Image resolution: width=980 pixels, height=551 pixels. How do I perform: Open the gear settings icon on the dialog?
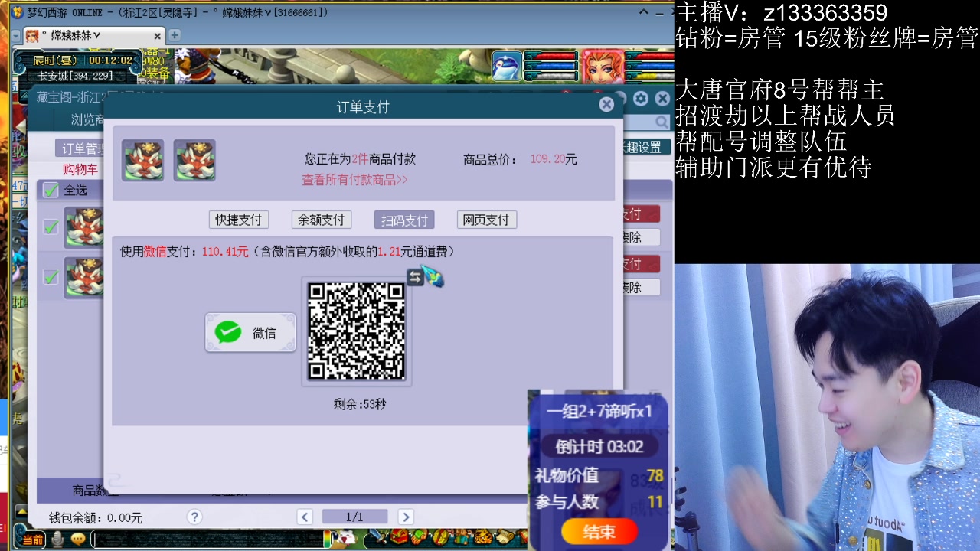[641, 99]
